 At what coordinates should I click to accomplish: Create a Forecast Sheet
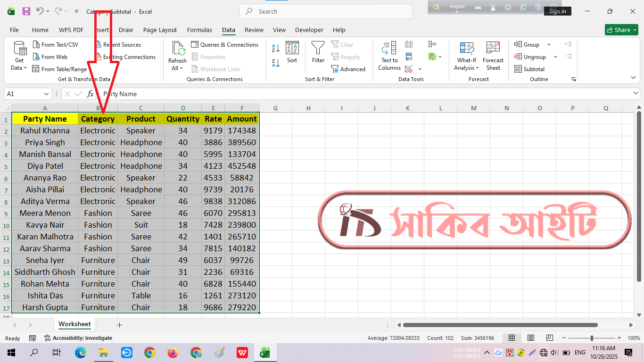click(493, 56)
